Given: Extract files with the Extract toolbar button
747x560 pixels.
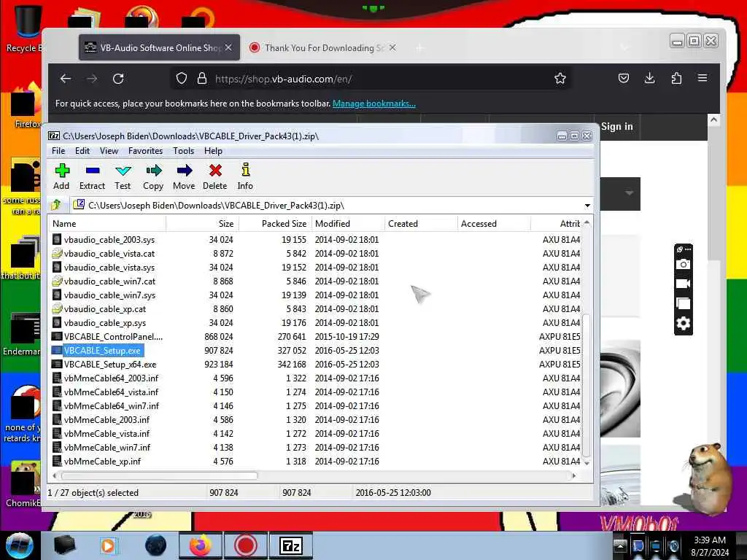Looking at the screenshot, I should click(x=92, y=176).
